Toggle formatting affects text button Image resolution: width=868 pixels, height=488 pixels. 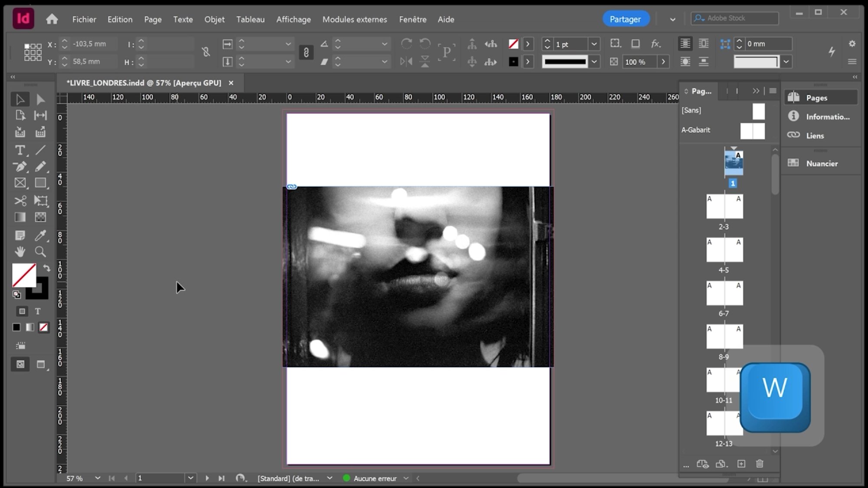coord(38,311)
